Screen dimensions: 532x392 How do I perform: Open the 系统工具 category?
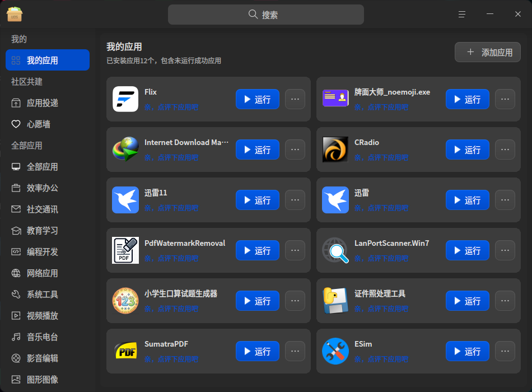[48, 294]
